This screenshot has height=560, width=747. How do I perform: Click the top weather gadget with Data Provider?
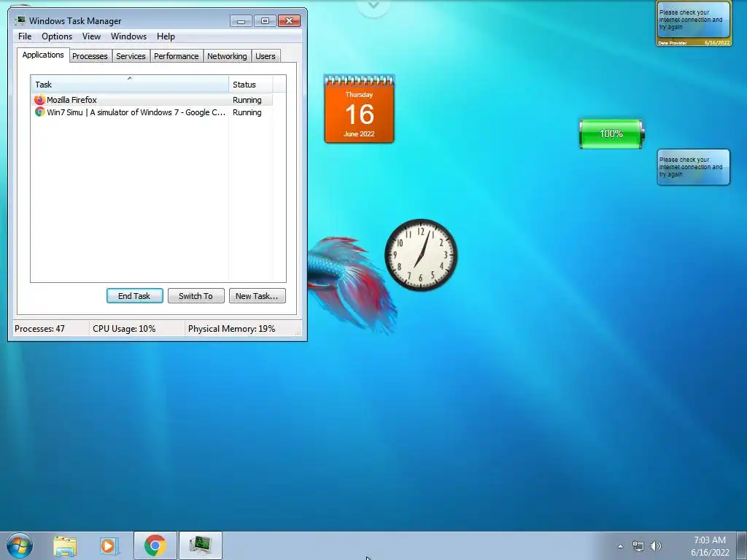693,23
